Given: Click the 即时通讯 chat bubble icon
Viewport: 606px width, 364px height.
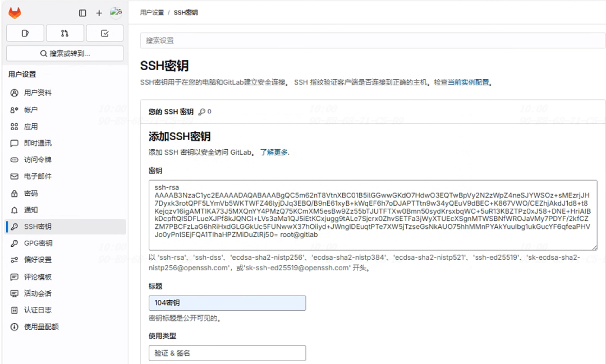Looking at the screenshot, I should pos(14,144).
